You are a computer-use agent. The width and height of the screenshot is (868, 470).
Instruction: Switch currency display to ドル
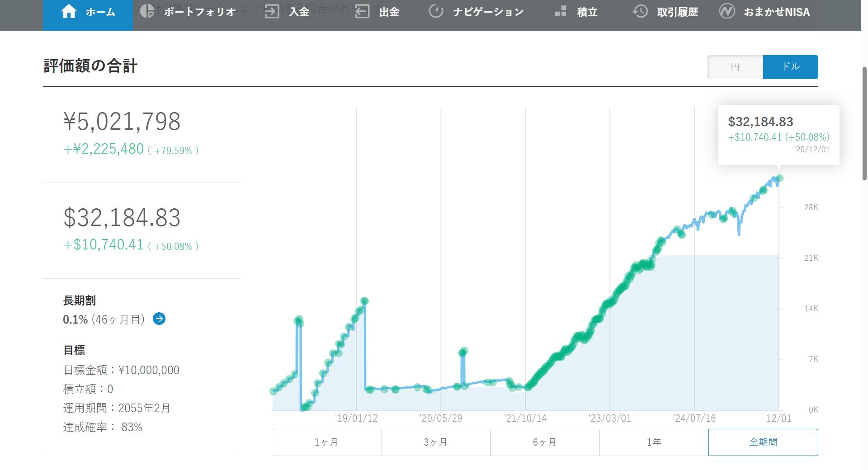[x=790, y=67]
